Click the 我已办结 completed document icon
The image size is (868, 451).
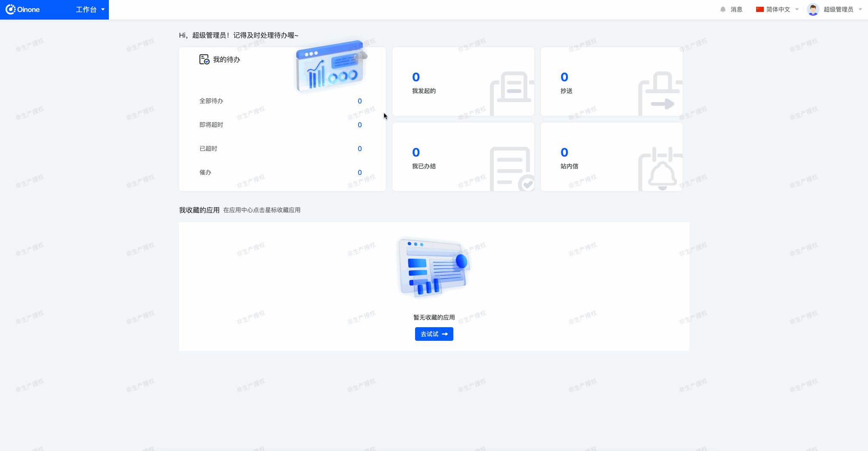(512, 168)
